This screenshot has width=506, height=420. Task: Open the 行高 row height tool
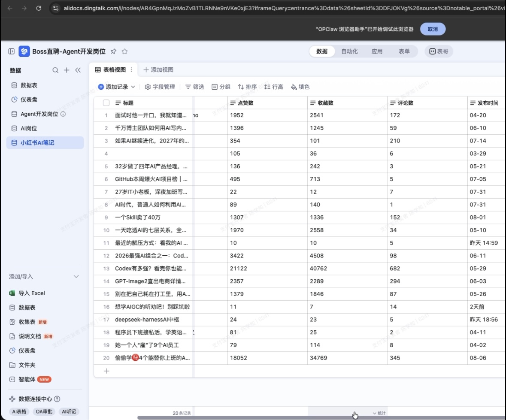click(x=274, y=87)
